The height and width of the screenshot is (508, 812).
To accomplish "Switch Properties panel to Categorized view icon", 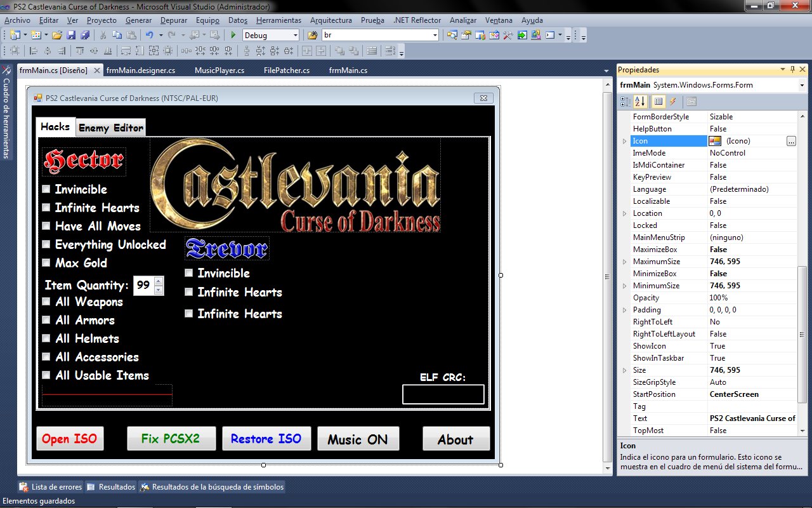I will (x=625, y=102).
